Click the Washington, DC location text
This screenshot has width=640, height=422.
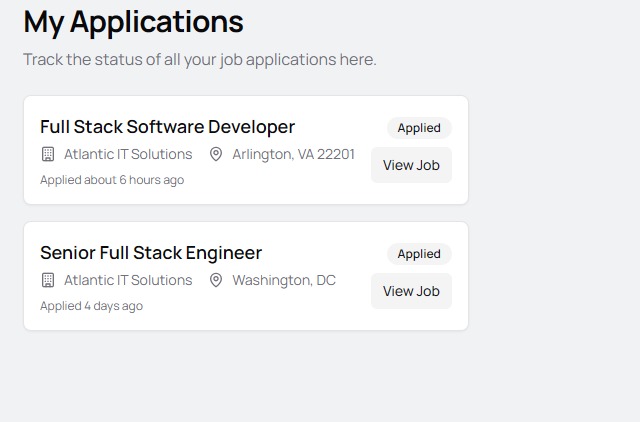pos(284,280)
